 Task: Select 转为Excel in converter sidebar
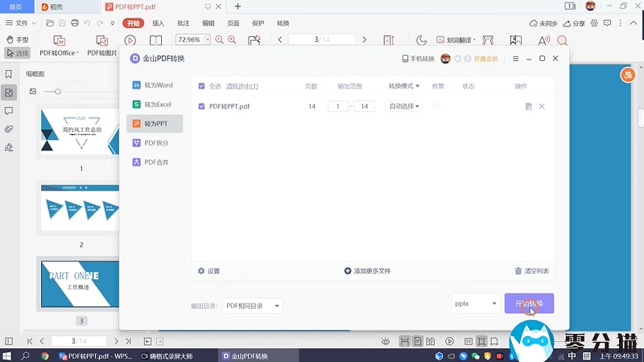[155, 105]
